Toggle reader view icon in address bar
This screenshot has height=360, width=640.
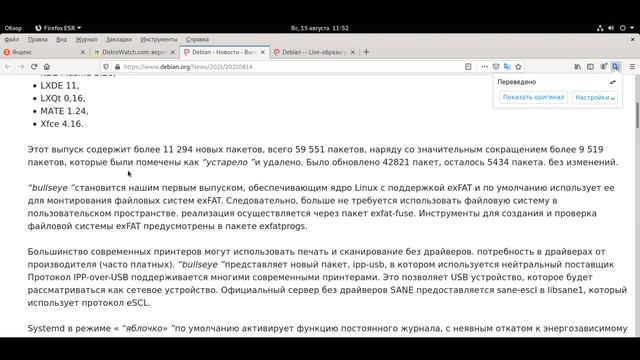click(468, 67)
